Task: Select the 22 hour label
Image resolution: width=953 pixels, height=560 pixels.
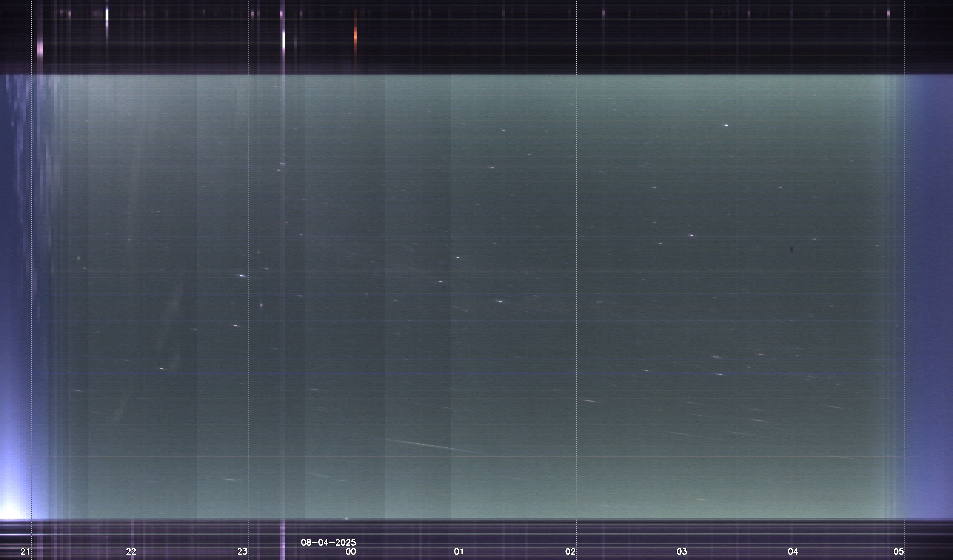Action: [x=131, y=551]
